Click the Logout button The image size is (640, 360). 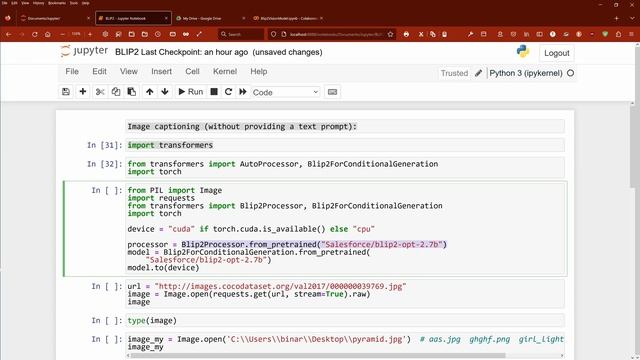click(556, 53)
